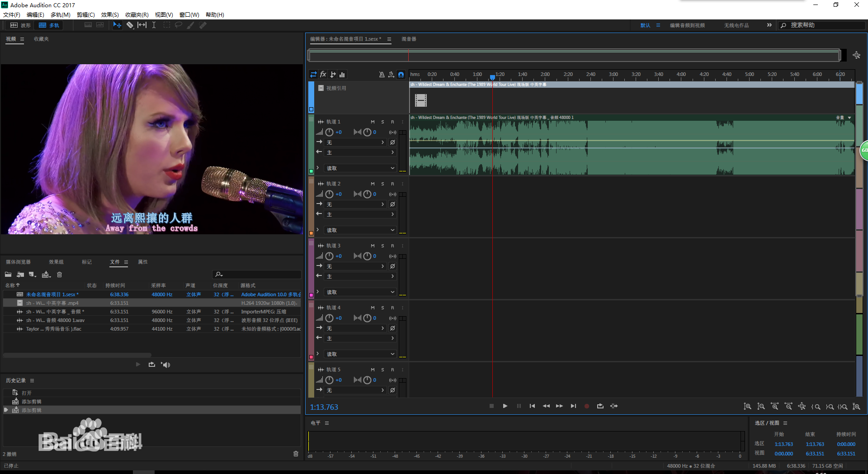The width and height of the screenshot is (868, 474).
Task: Open input dropdown 无 of 轨道 3
Action: point(355,266)
